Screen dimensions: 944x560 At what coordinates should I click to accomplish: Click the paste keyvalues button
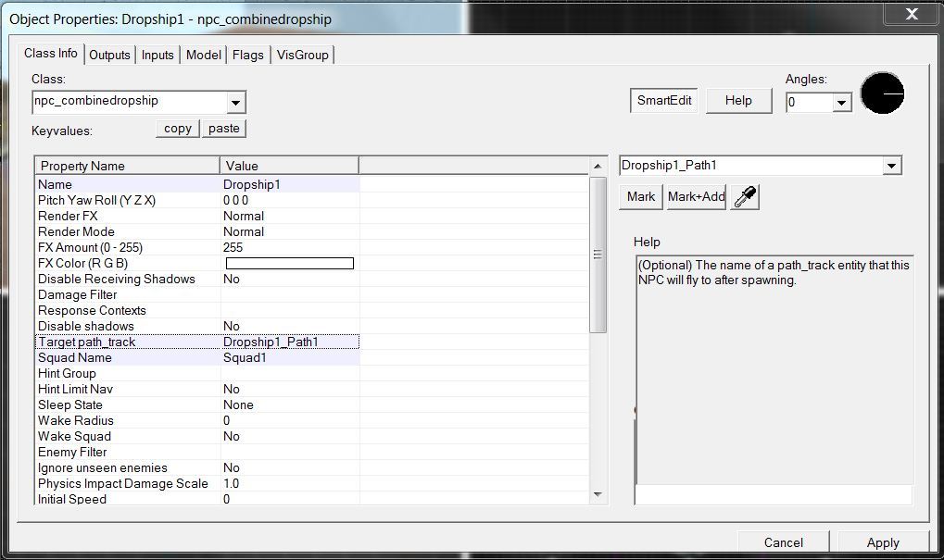click(224, 128)
